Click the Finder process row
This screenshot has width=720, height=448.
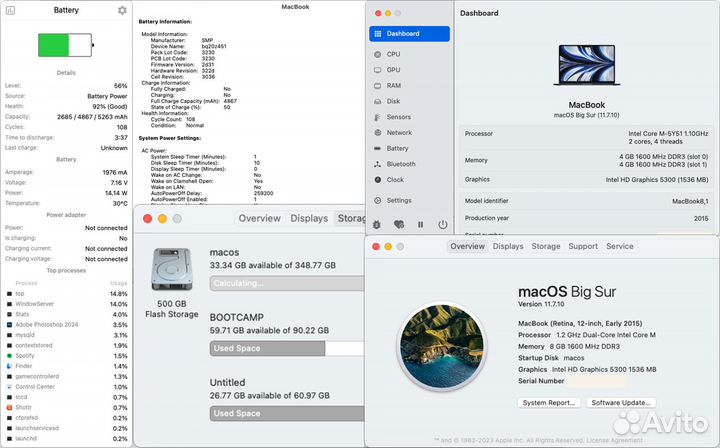coord(67,366)
